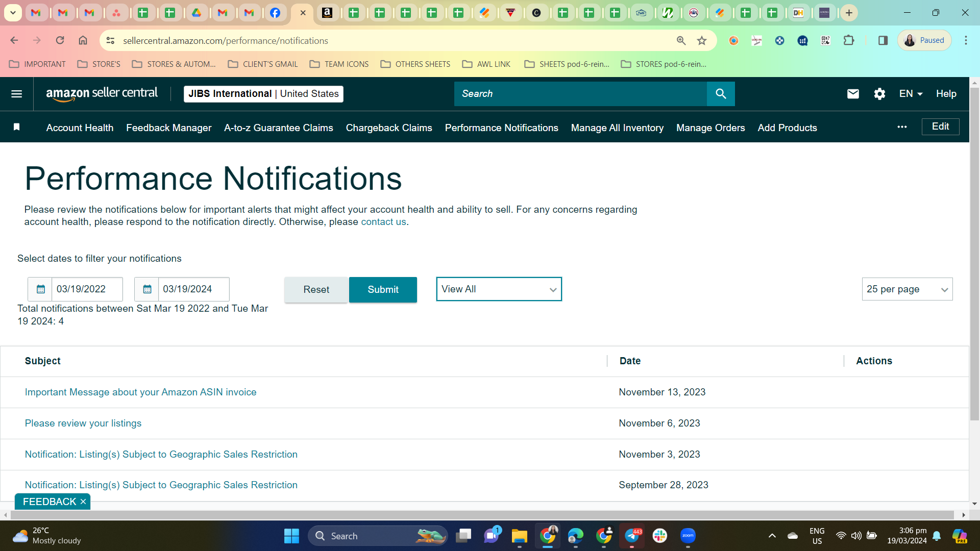This screenshot has width=980, height=551.
Task: Open Chrome three-dot menu
Action: coord(966,40)
